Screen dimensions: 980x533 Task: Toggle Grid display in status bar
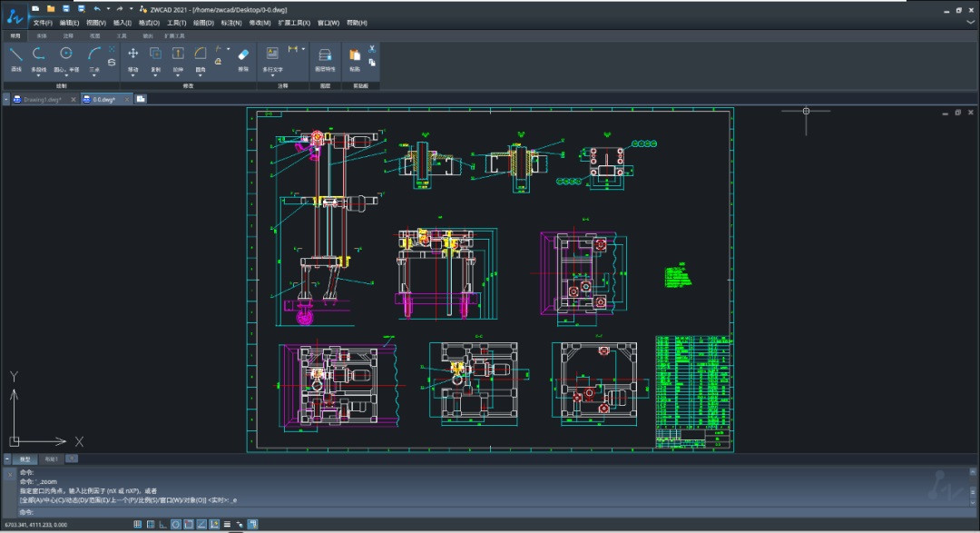click(150, 524)
